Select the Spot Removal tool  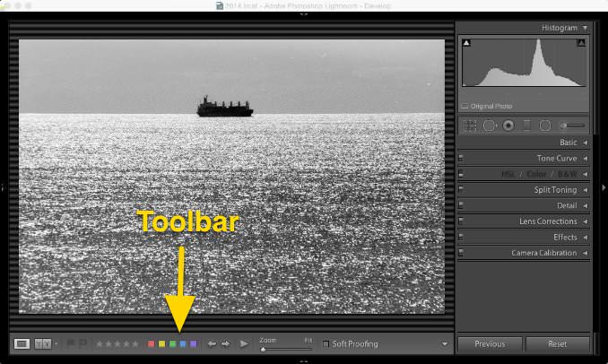pos(490,126)
